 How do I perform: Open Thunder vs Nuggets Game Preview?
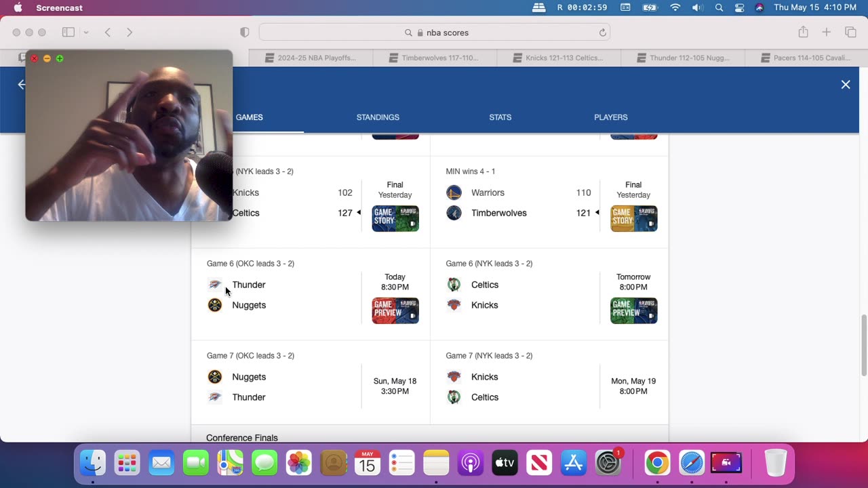point(395,310)
